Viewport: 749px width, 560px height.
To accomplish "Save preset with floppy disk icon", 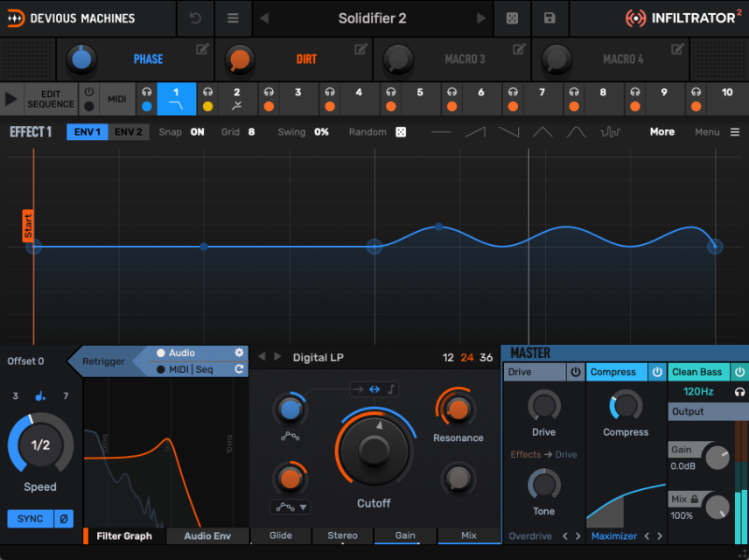I will 549,18.
